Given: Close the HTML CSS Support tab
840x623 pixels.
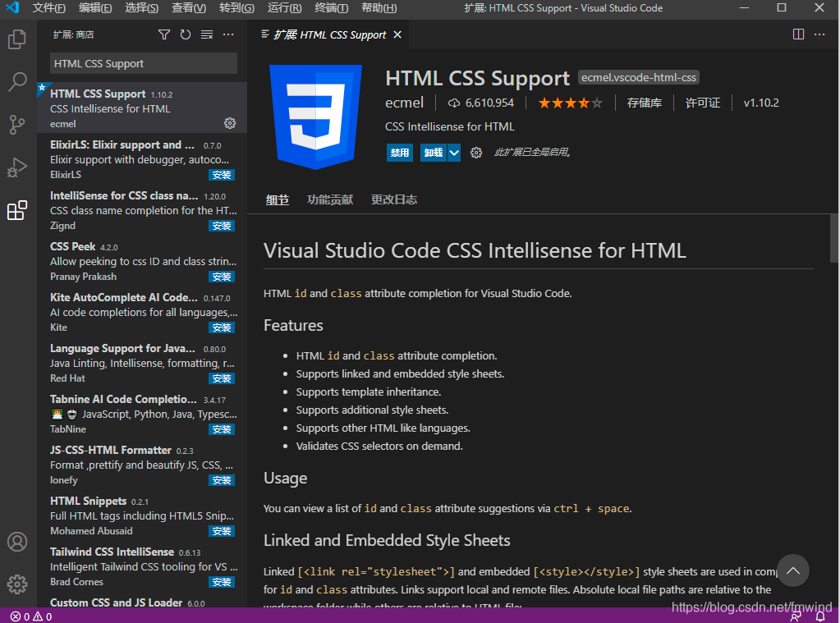Looking at the screenshot, I should 397,34.
